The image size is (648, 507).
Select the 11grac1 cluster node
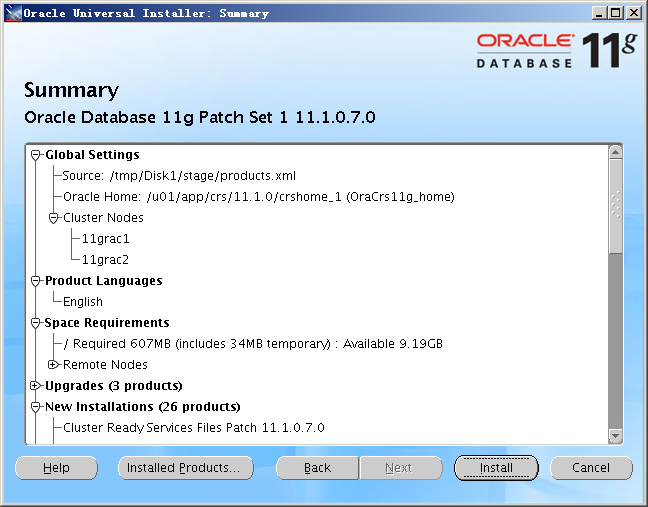(x=105, y=239)
